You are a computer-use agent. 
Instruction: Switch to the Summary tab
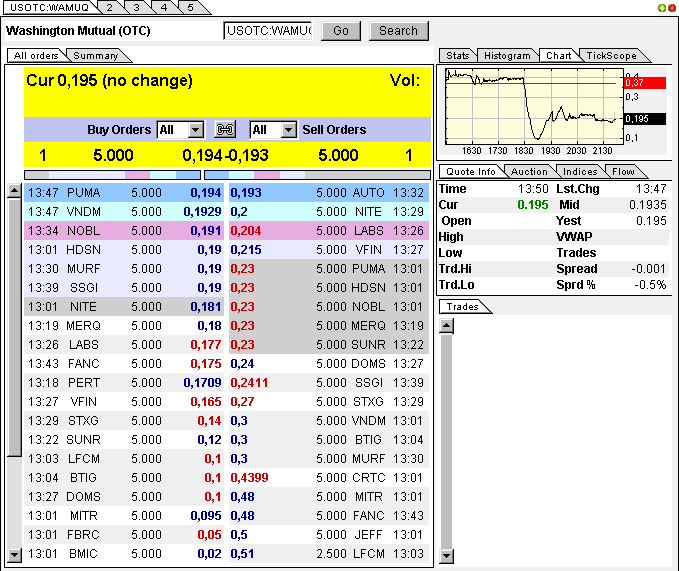pos(96,55)
